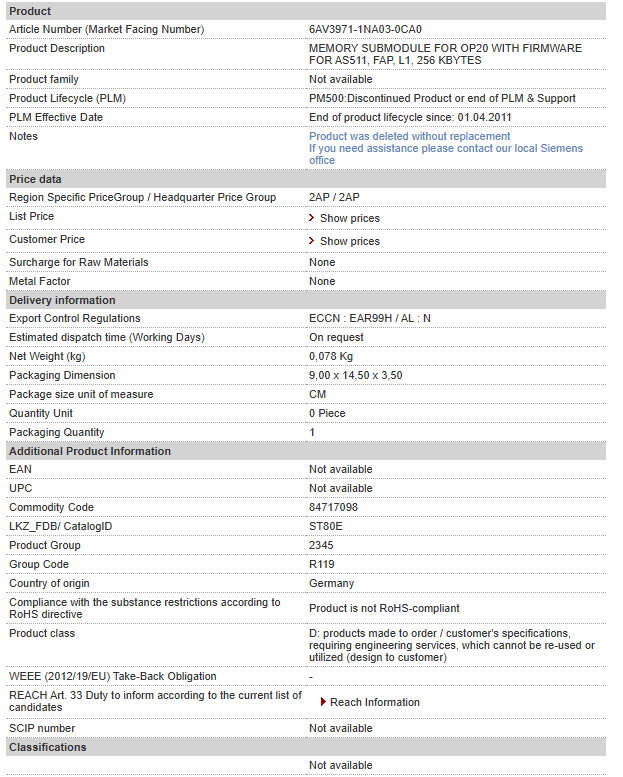Click the Product section header
Viewport: 623px width, 777px height.
click(306, 11)
